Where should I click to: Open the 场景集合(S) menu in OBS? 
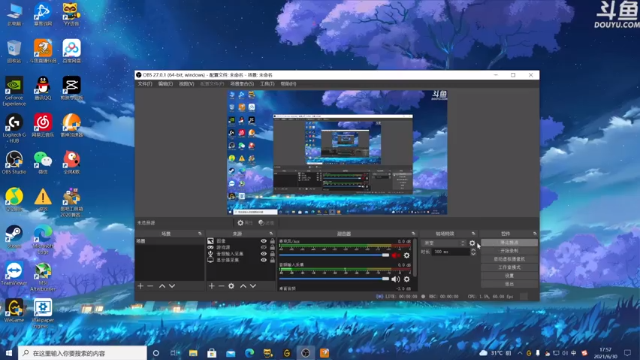click(x=242, y=84)
